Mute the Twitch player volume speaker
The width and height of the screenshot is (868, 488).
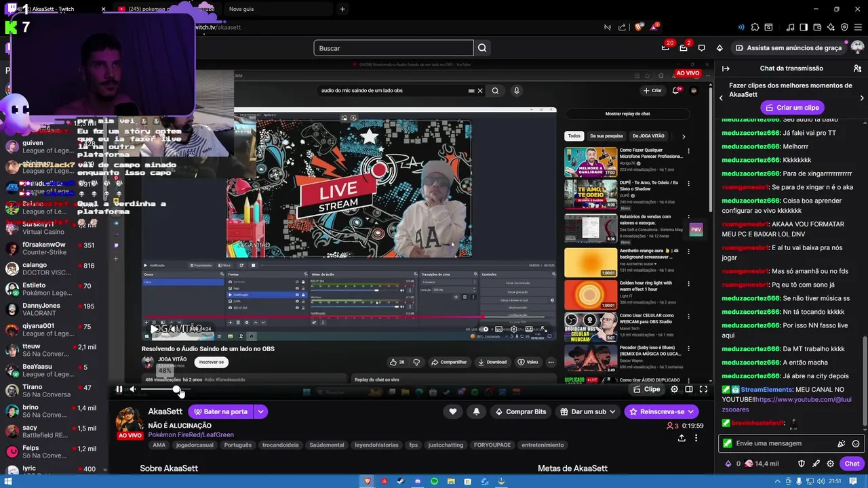[133, 389]
